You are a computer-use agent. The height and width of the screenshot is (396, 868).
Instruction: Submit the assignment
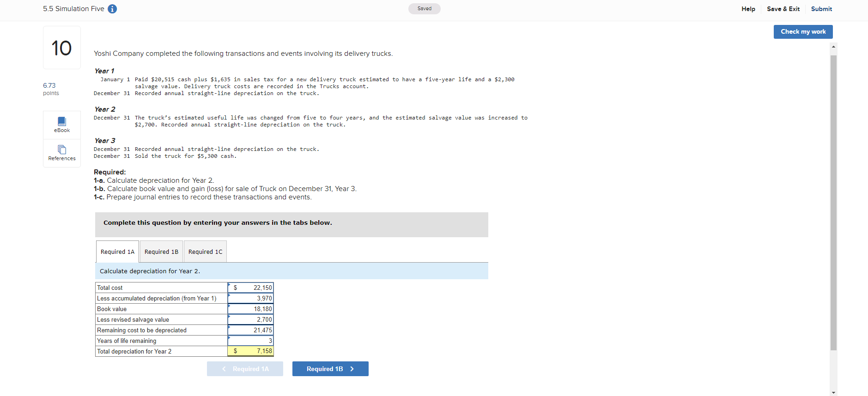click(x=821, y=9)
